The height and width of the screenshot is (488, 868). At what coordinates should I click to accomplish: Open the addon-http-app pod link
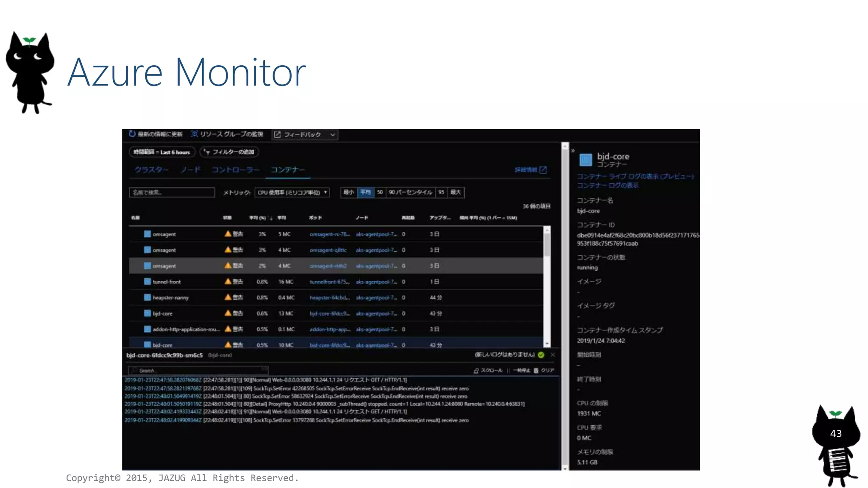(330, 330)
